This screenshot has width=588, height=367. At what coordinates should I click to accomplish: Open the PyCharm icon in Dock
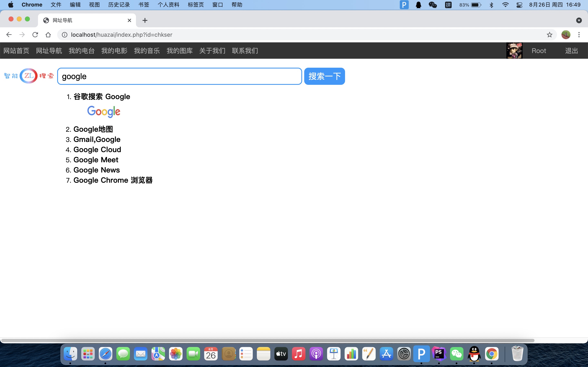(x=439, y=354)
